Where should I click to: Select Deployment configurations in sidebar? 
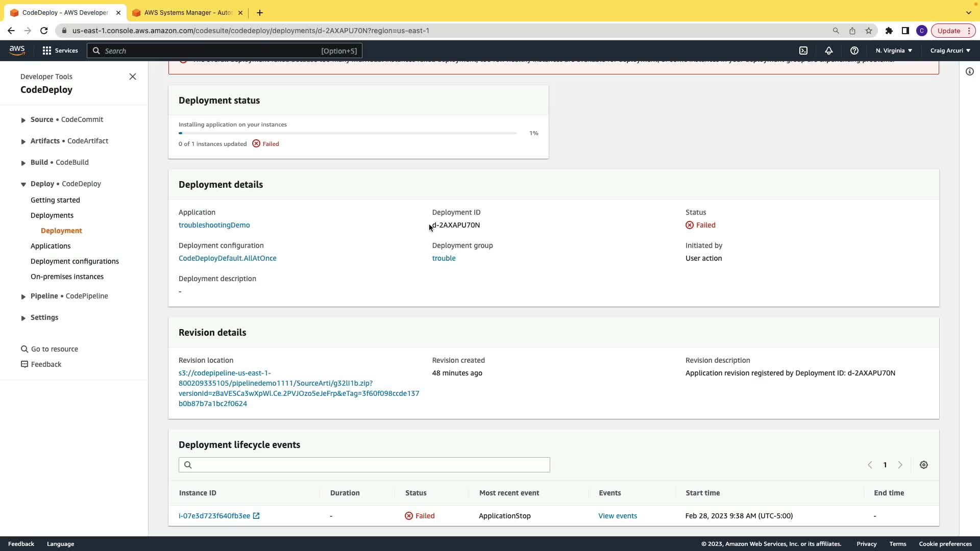(x=75, y=261)
